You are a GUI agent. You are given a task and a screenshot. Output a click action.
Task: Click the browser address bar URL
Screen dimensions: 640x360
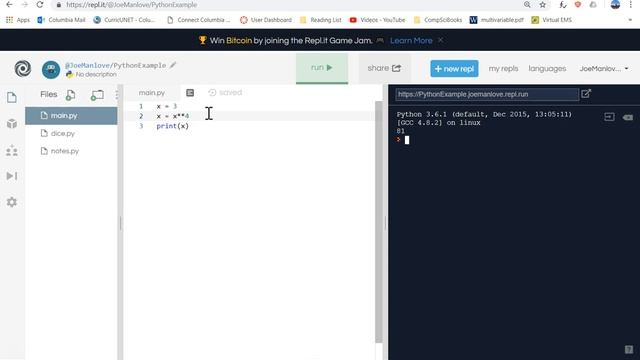[x=131, y=5]
